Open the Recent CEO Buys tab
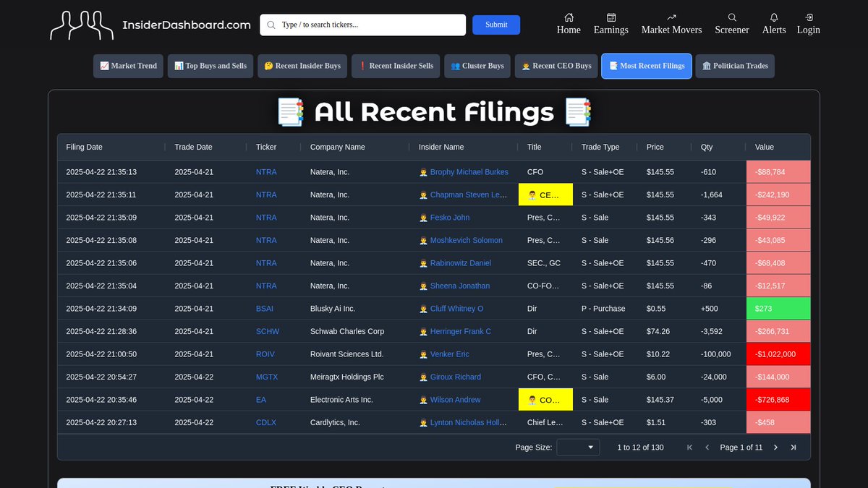This screenshot has height=488, width=868. [556, 66]
